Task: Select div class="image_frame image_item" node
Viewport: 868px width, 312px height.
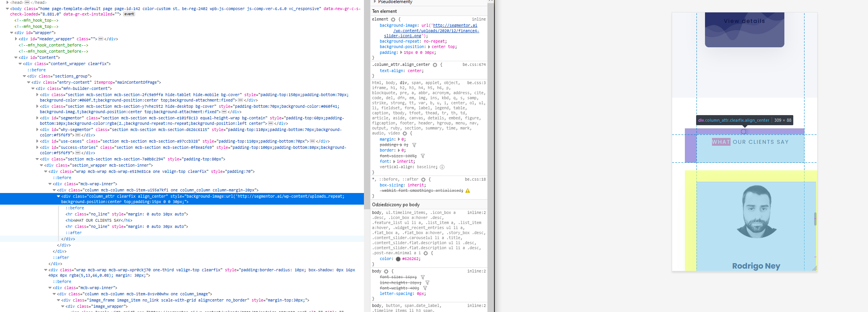Action: point(185,300)
